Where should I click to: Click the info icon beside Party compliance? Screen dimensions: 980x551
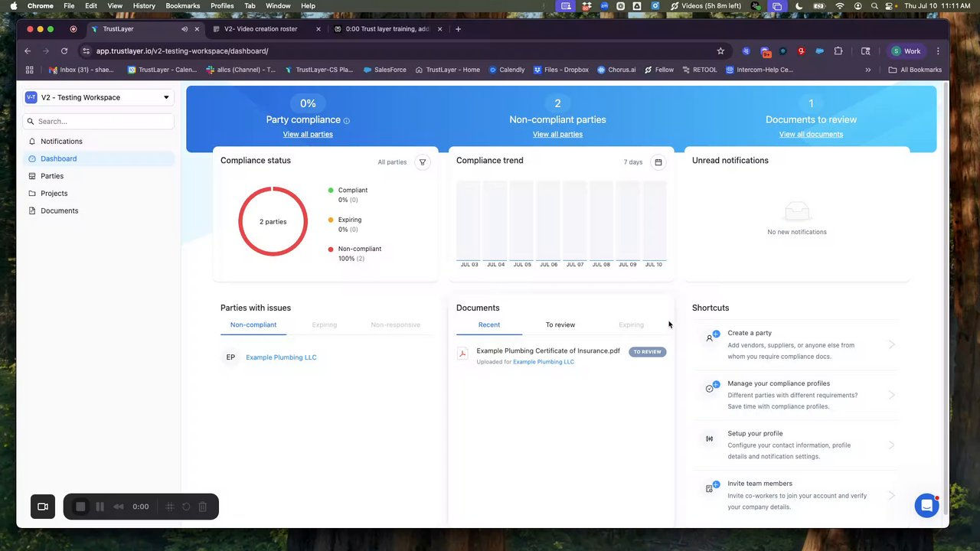coord(346,121)
